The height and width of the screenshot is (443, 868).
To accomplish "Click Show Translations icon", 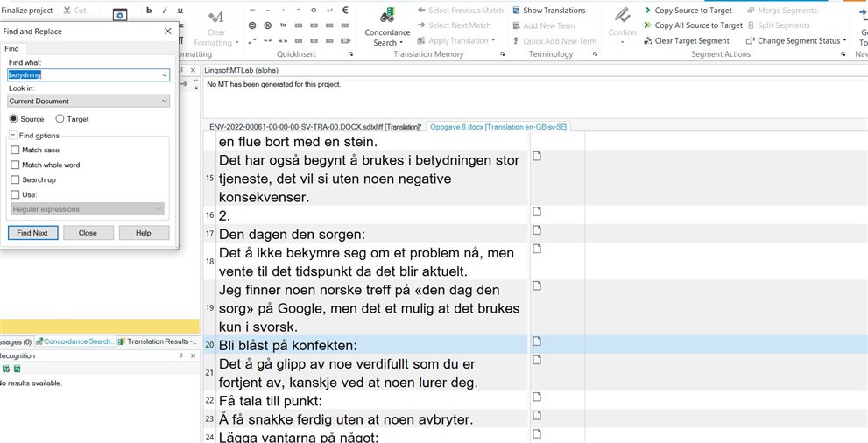I will click(517, 10).
